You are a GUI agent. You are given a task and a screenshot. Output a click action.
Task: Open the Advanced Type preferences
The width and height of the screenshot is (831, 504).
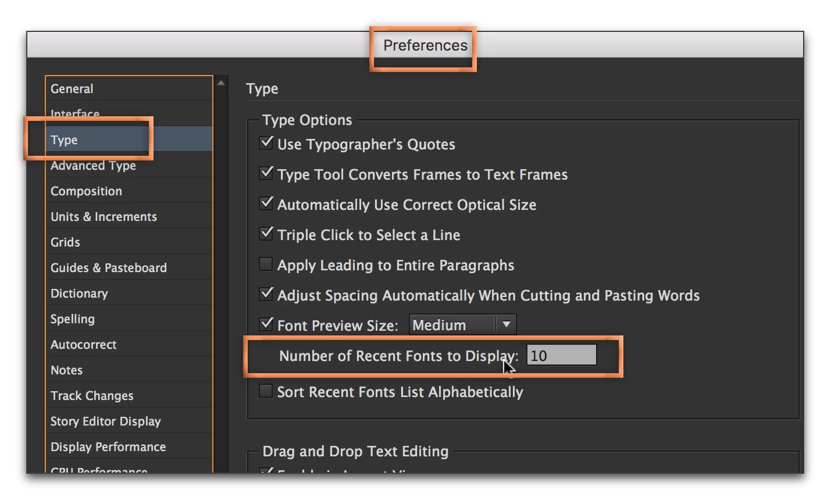[x=93, y=166]
